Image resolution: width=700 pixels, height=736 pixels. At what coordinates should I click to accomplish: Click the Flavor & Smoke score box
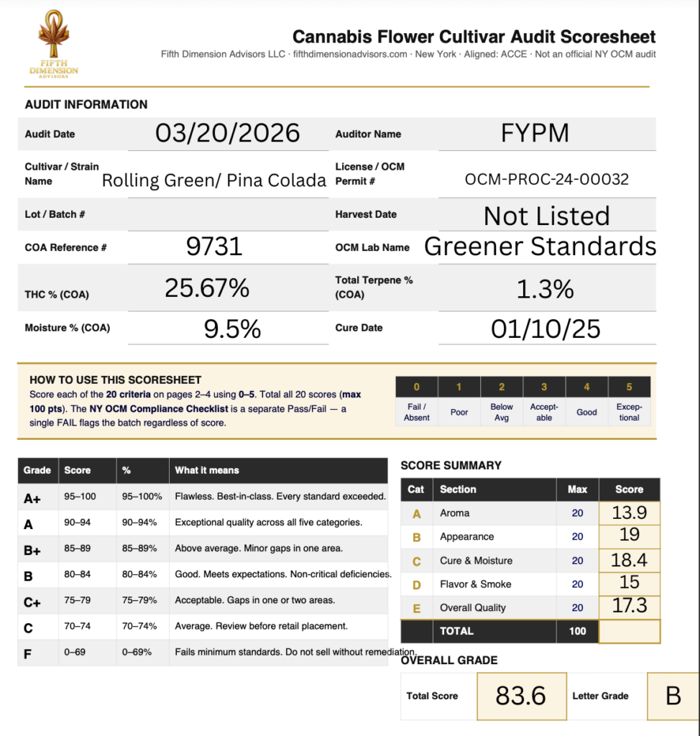[x=629, y=584]
